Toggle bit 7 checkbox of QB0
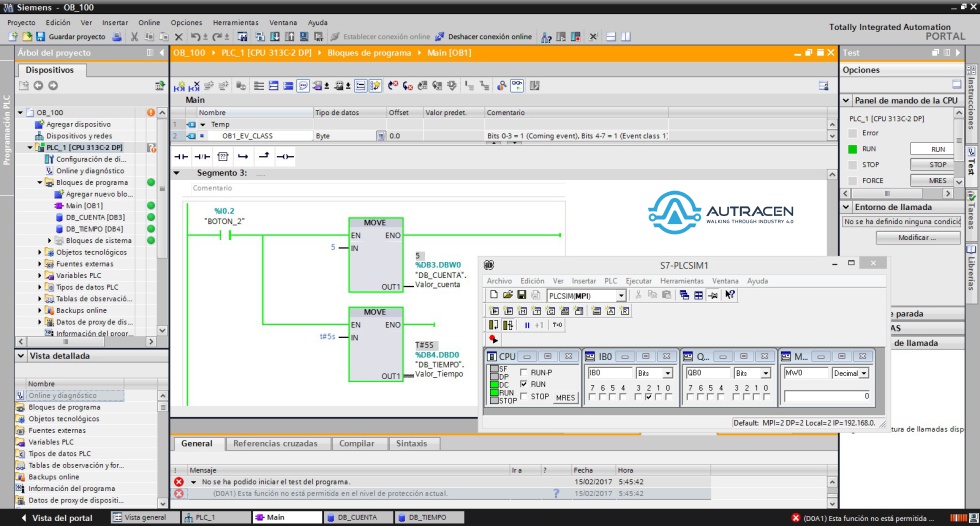The width and height of the screenshot is (980, 526). click(690, 397)
